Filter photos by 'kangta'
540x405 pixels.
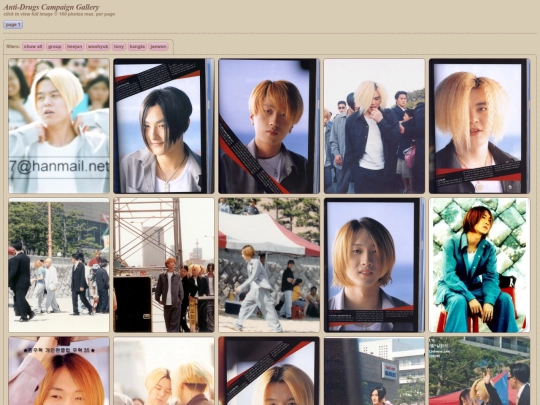tap(137, 46)
